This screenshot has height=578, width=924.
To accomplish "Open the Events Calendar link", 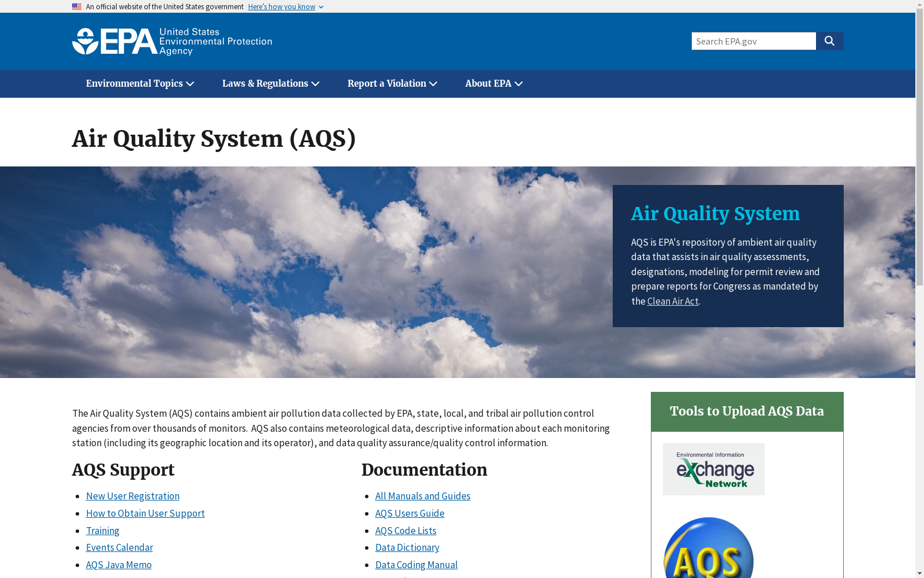I will tap(120, 547).
